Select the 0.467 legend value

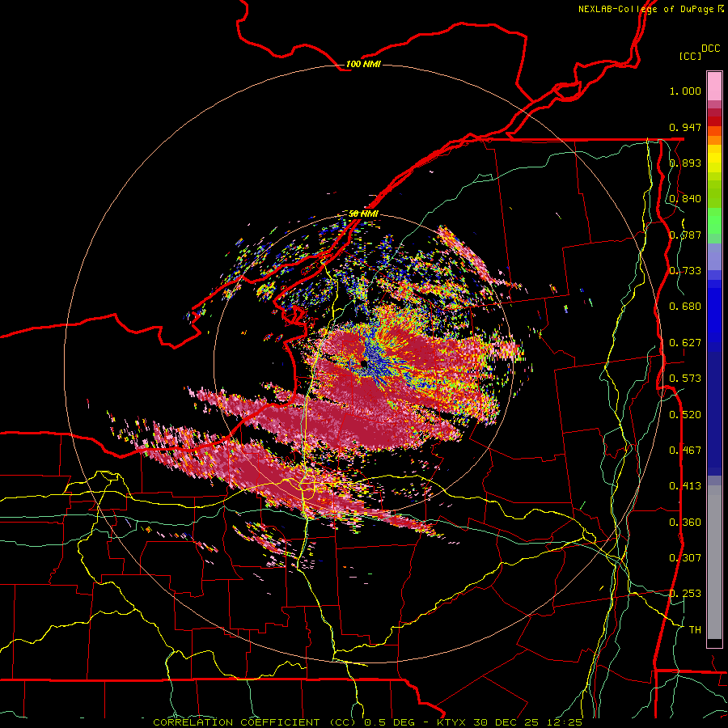pos(685,451)
